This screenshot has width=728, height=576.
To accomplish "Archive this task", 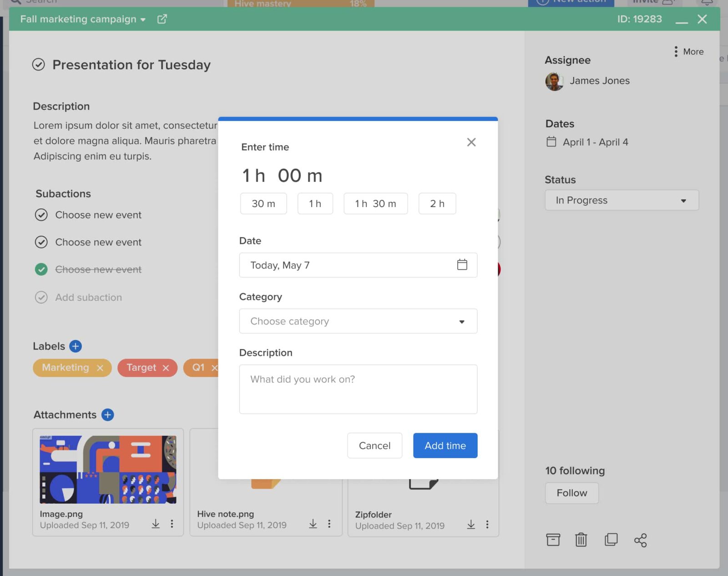I will tap(552, 540).
